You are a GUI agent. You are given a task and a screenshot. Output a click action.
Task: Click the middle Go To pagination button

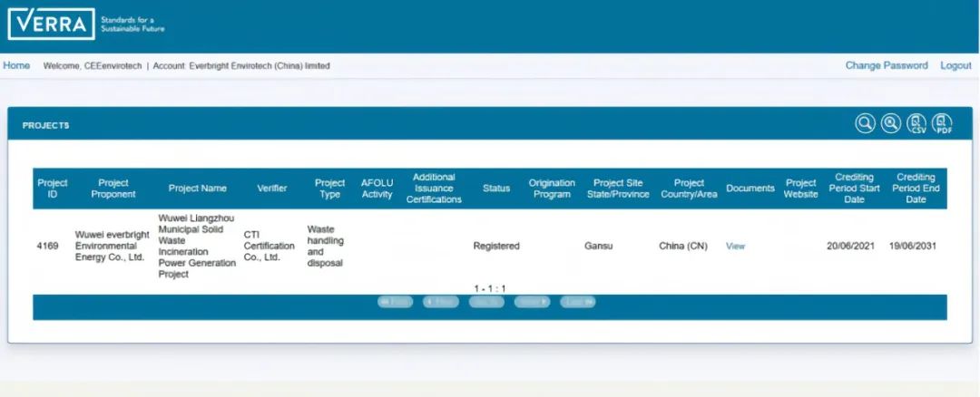486,302
